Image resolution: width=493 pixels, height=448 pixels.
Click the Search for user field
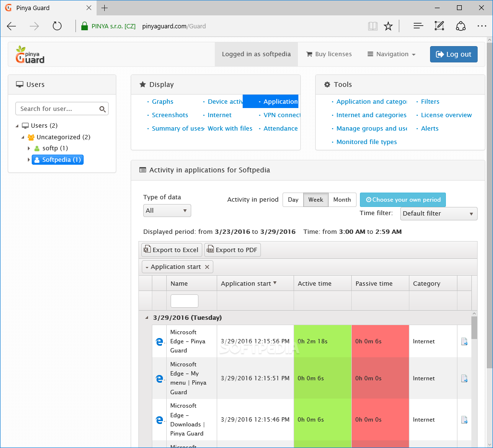point(62,109)
